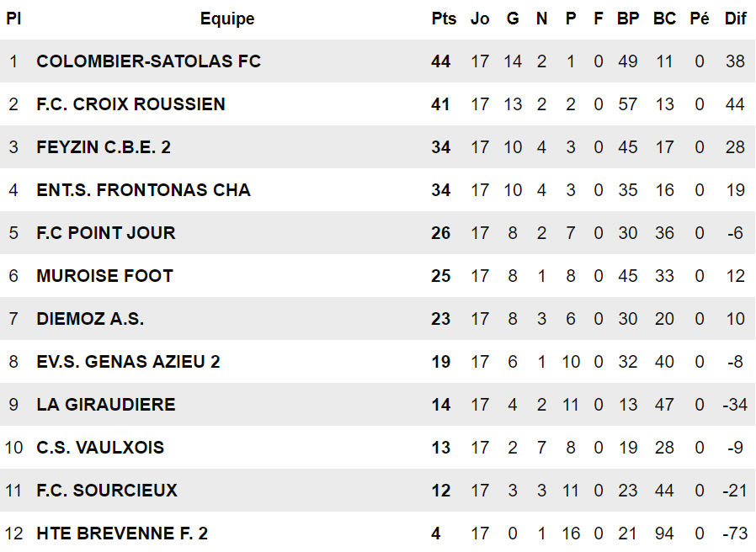This screenshot has width=756, height=552.
Task: Click the Pl column header
Action: 13,19
